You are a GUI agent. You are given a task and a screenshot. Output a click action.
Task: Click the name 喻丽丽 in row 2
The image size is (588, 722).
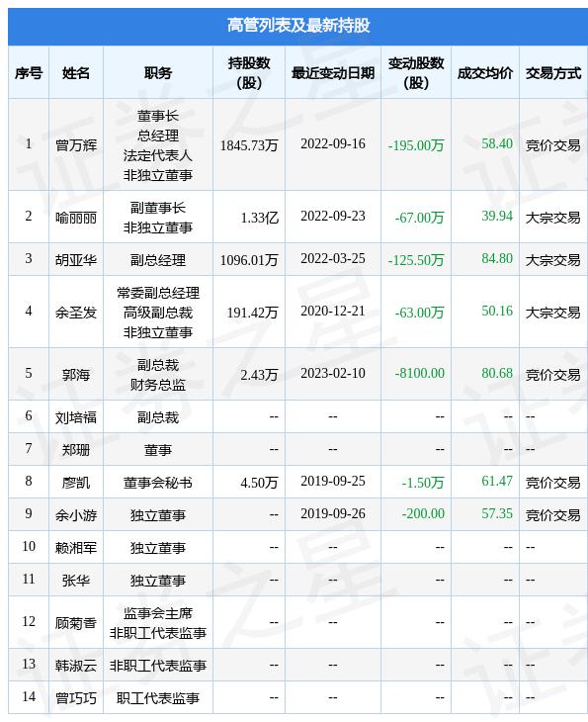[76, 218]
